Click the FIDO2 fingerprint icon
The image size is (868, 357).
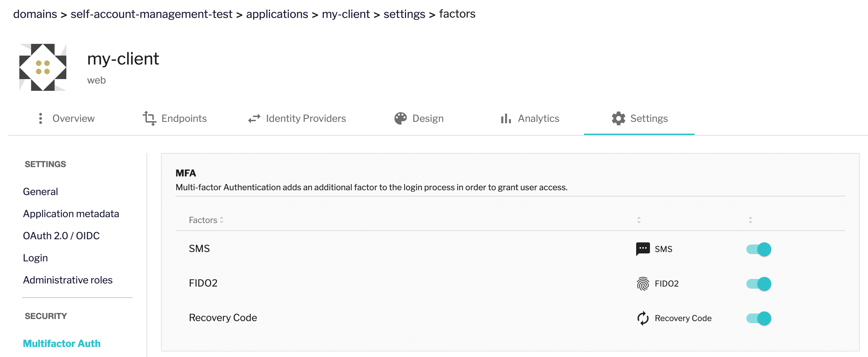pos(643,284)
